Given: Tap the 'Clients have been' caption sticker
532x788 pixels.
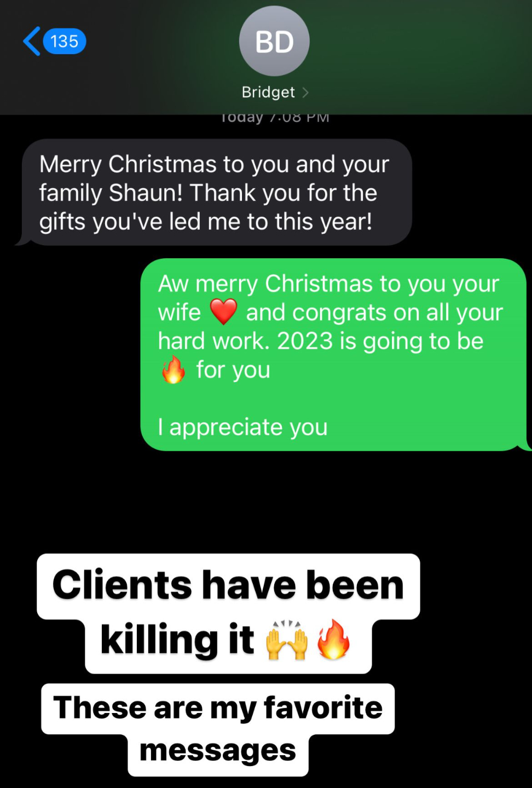Looking at the screenshot, I should [228, 586].
